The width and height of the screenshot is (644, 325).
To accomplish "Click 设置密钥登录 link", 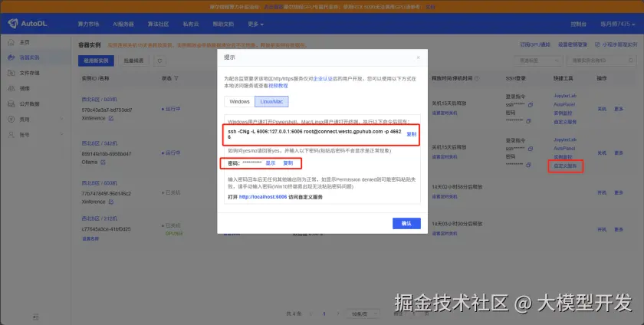I will pos(573,44).
